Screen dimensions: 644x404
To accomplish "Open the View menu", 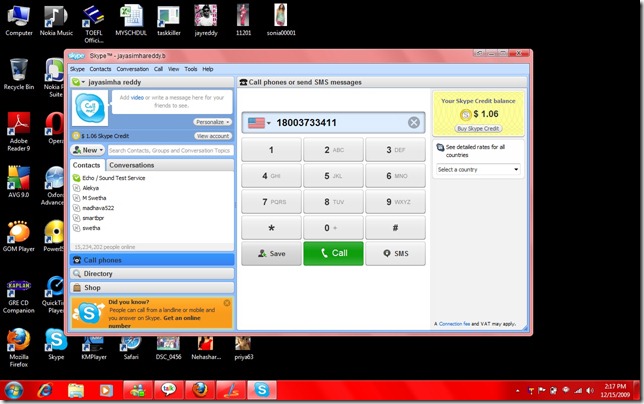I will 173,69.
